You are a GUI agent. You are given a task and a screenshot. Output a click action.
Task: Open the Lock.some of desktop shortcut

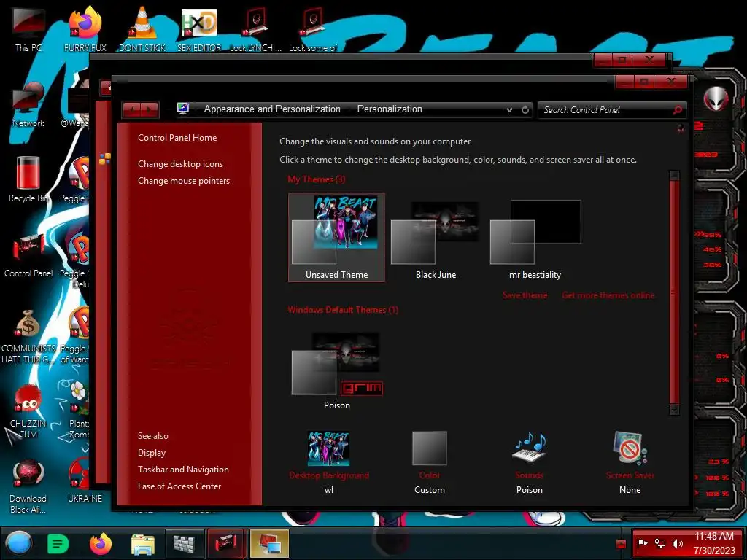[313, 29]
